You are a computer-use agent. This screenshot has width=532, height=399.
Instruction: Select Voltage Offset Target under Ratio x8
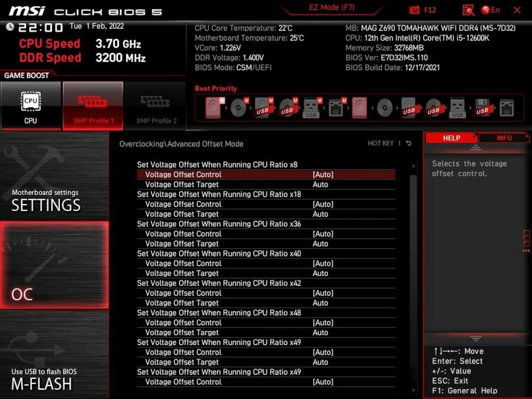pos(266,184)
